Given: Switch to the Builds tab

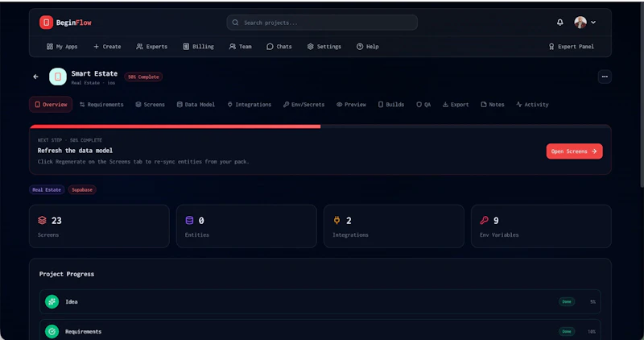Looking at the screenshot, I should click(x=391, y=105).
